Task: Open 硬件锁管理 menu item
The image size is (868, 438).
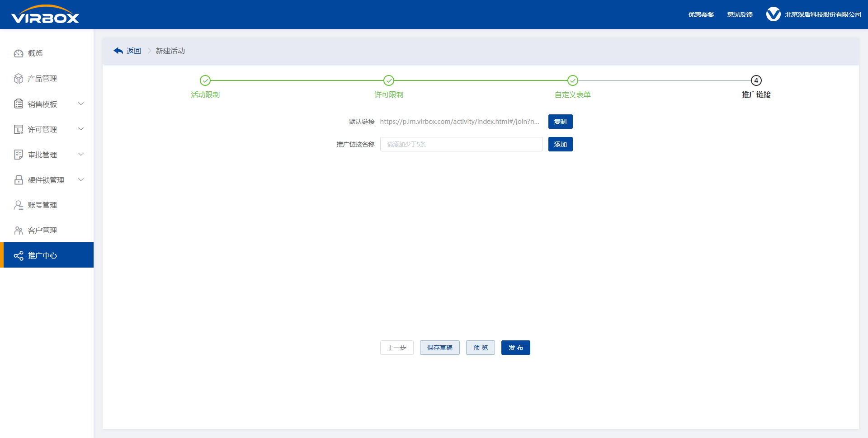Action: pos(47,180)
